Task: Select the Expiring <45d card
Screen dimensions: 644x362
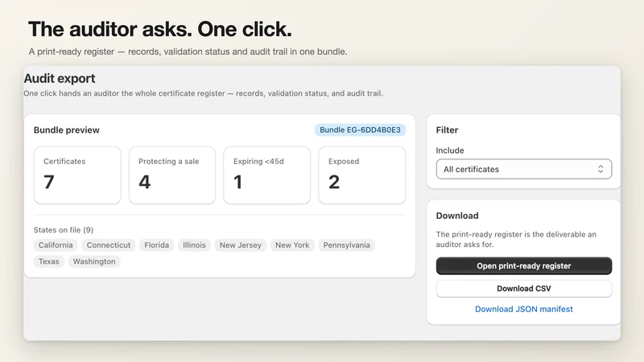Action: pos(267,175)
